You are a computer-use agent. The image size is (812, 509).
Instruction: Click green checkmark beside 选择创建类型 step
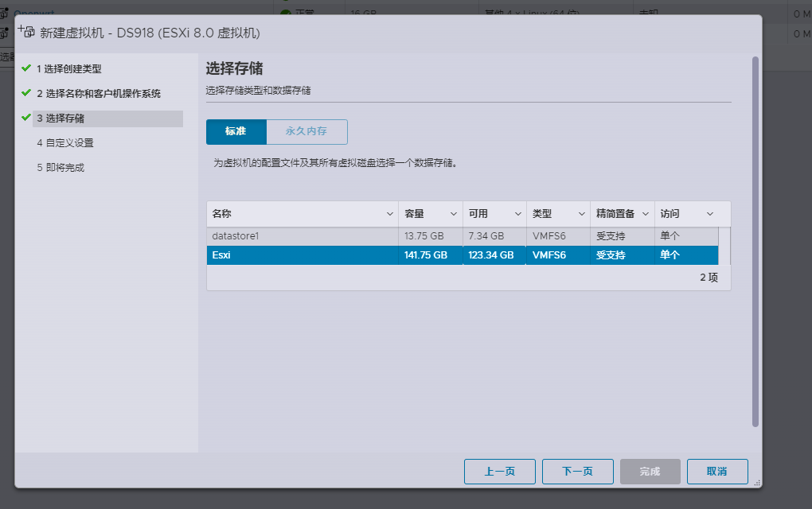pyautogui.click(x=26, y=68)
